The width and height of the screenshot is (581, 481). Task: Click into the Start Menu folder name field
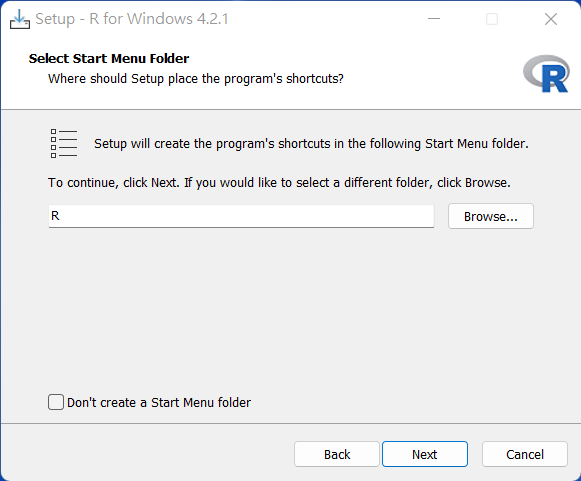(241, 216)
